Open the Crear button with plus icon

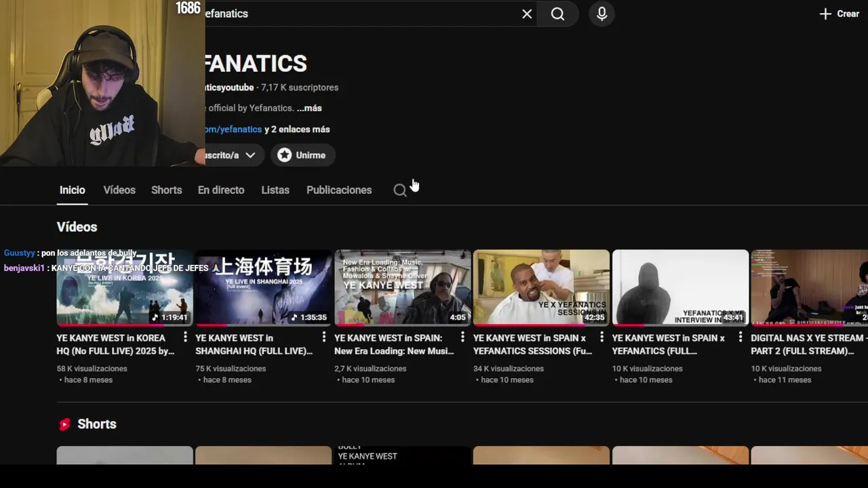click(x=839, y=14)
